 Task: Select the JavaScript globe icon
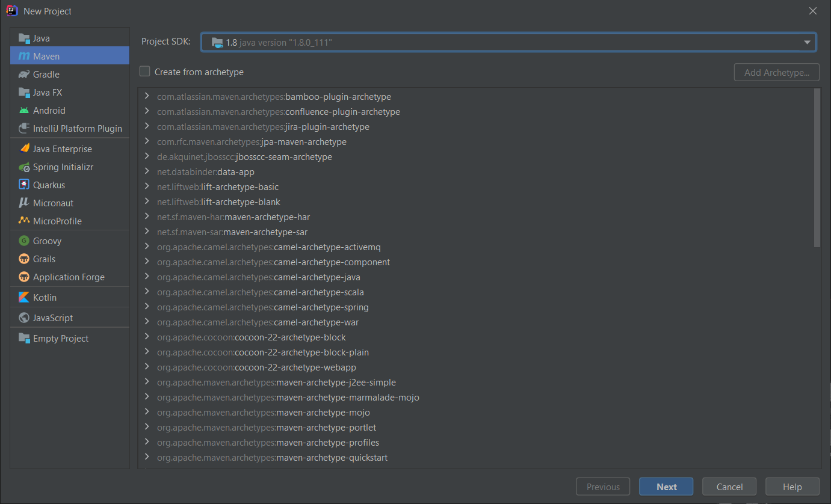(x=24, y=318)
